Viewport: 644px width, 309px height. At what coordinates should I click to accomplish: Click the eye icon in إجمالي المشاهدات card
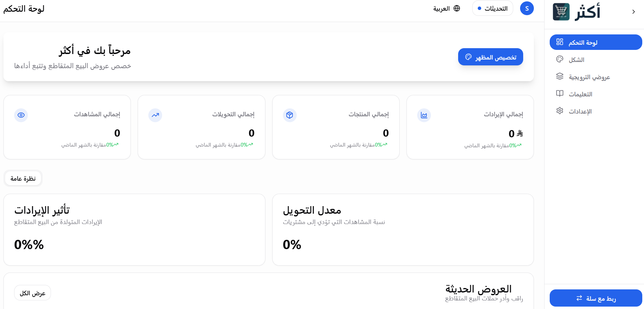coord(21,115)
